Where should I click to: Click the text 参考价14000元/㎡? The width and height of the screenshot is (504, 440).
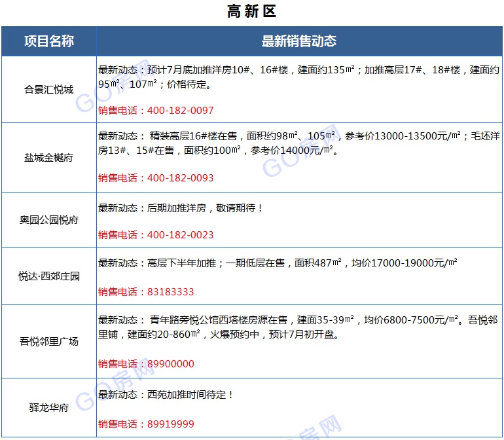[292, 150]
